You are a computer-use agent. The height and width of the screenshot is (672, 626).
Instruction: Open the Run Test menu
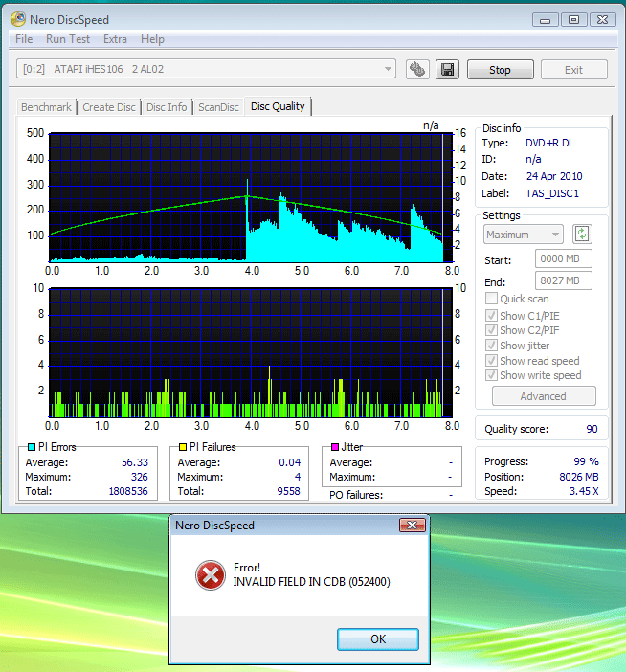point(68,39)
